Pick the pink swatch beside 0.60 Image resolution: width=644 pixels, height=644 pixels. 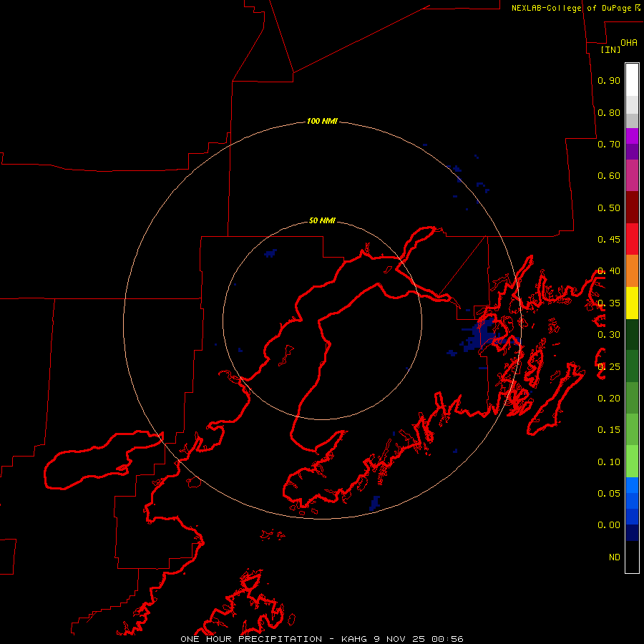click(x=632, y=175)
